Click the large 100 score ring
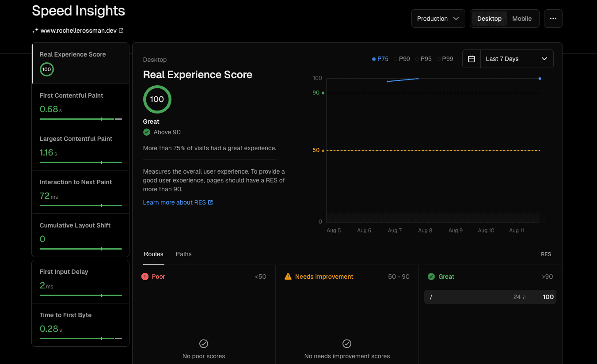 [157, 99]
